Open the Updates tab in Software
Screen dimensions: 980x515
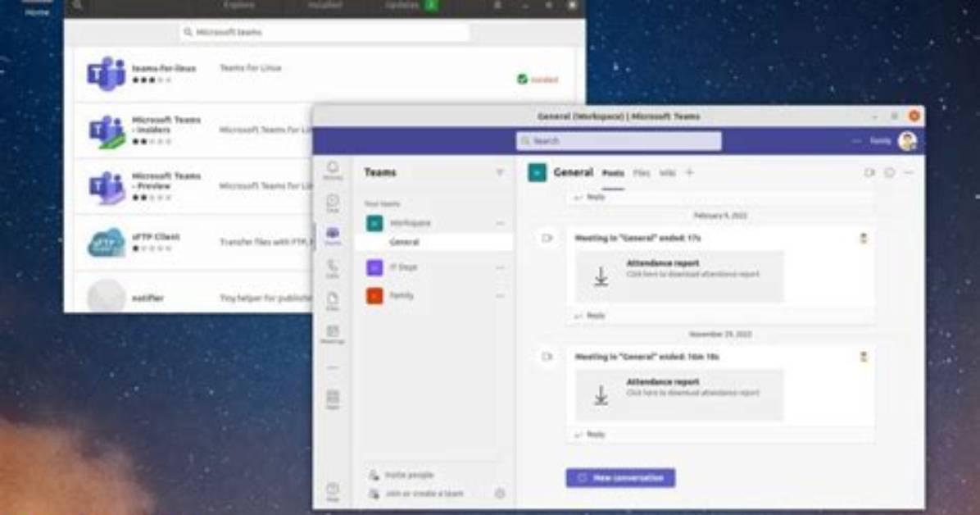point(410,5)
